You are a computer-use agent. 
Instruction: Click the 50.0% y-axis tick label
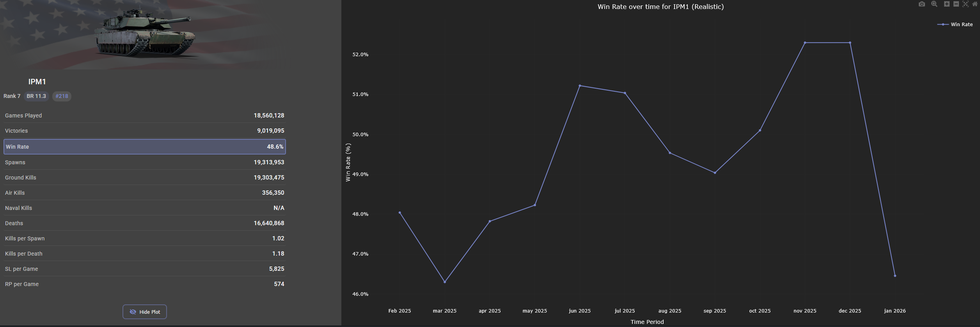(x=360, y=135)
